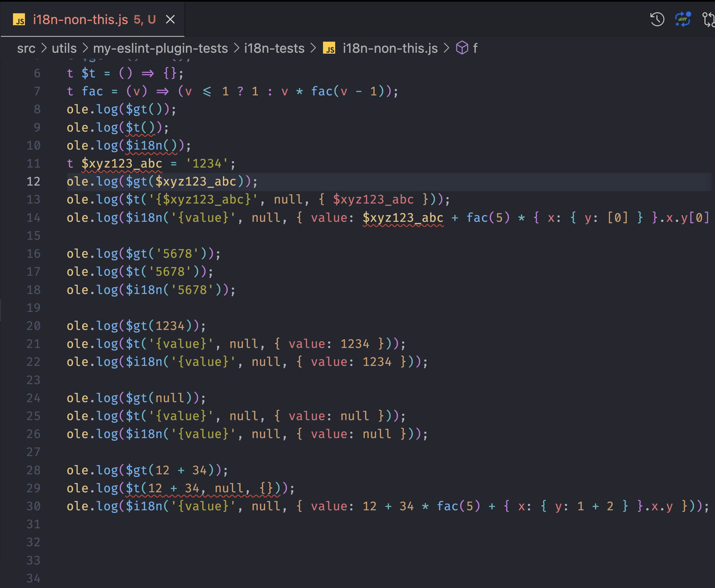Click the open changes git-compare icon
Image resolution: width=715 pixels, height=588 pixels.
[x=709, y=19]
